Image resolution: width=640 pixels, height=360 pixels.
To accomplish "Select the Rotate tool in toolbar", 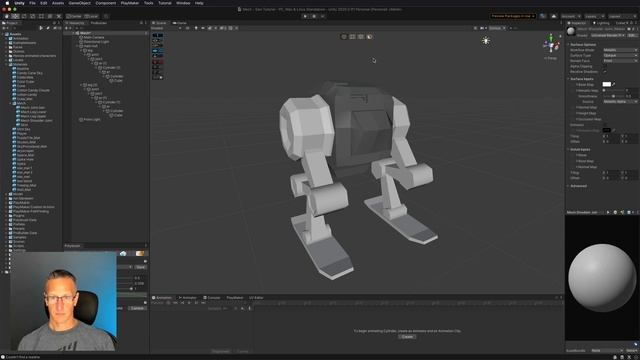I will click(24, 16).
